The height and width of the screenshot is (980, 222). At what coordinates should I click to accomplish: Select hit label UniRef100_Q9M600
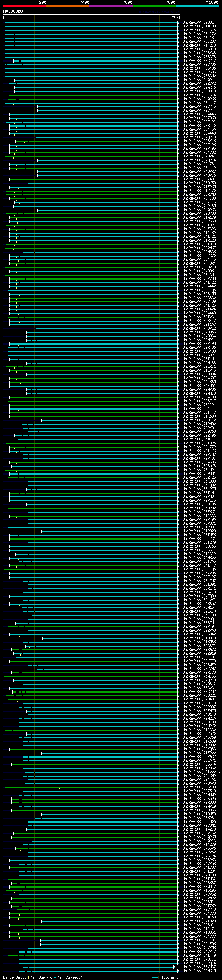pos(199,557)
